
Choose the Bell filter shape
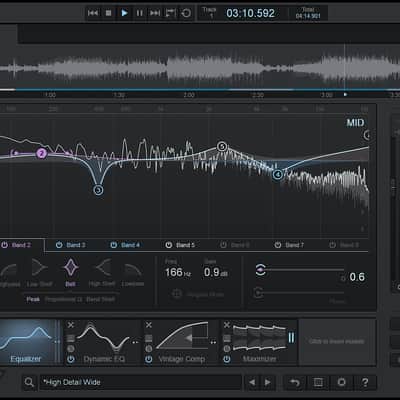(x=71, y=273)
